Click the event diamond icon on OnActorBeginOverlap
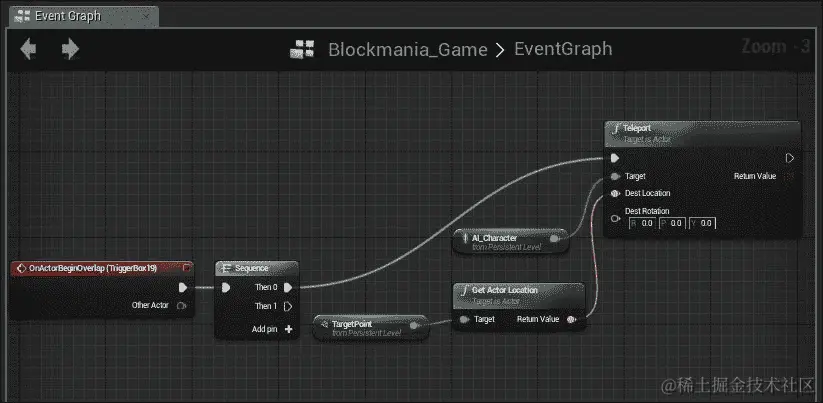Screen dimensions: 823x403 22,268
